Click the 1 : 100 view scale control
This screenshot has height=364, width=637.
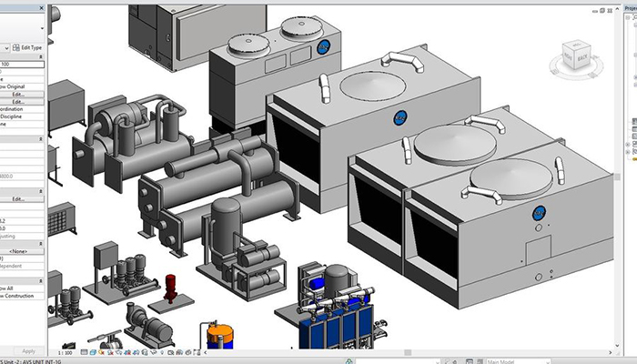click(66, 351)
